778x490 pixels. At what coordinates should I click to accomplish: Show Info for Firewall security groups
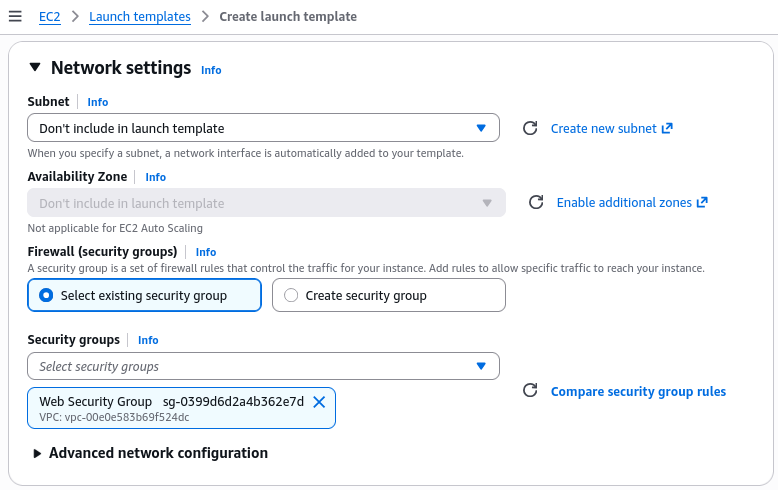tap(206, 252)
